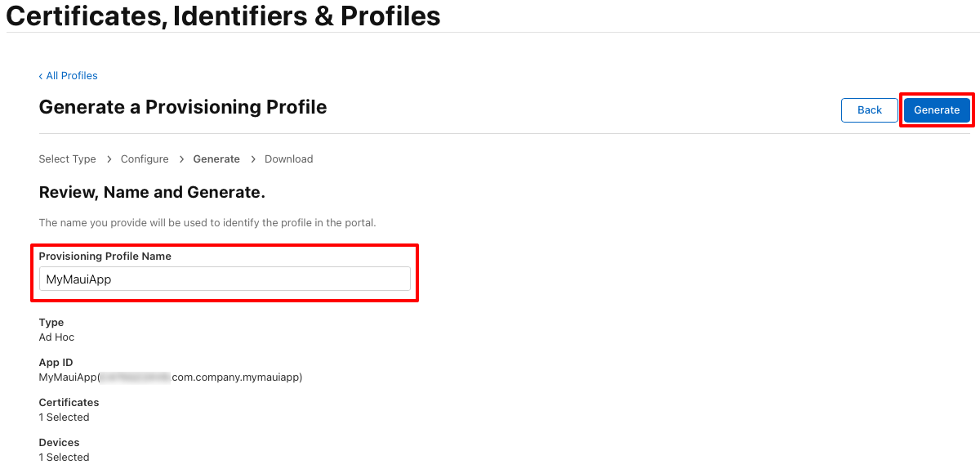Click the Provisioning Profile Name label
The height and width of the screenshot is (469, 980).
105,257
